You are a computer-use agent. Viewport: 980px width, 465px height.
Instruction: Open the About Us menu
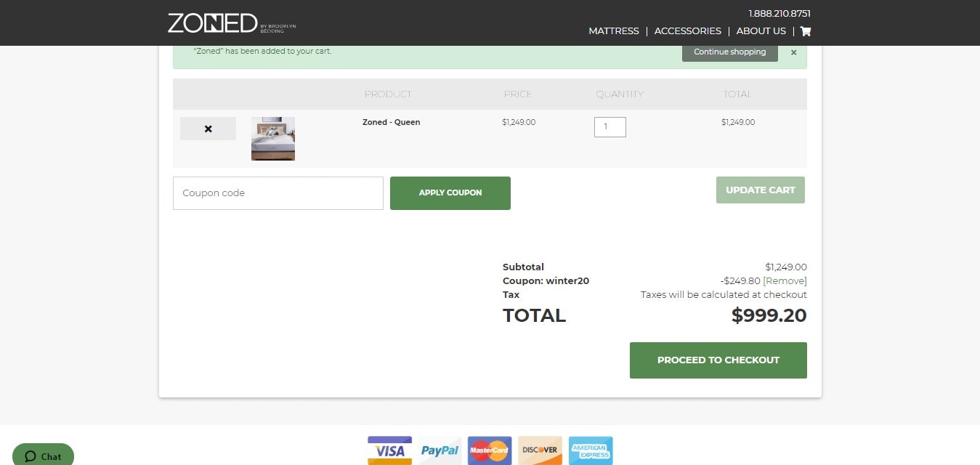pyautogui.click(x=761, y=31)
